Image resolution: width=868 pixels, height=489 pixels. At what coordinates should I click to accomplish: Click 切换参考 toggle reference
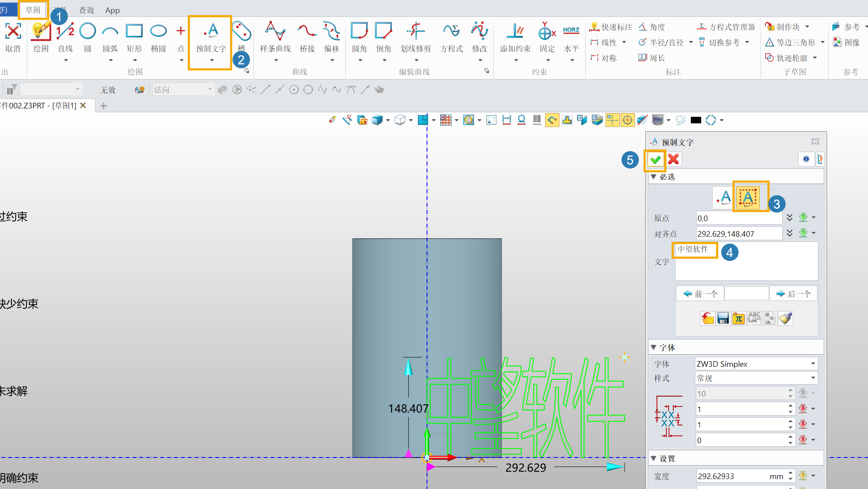(720, 42)
